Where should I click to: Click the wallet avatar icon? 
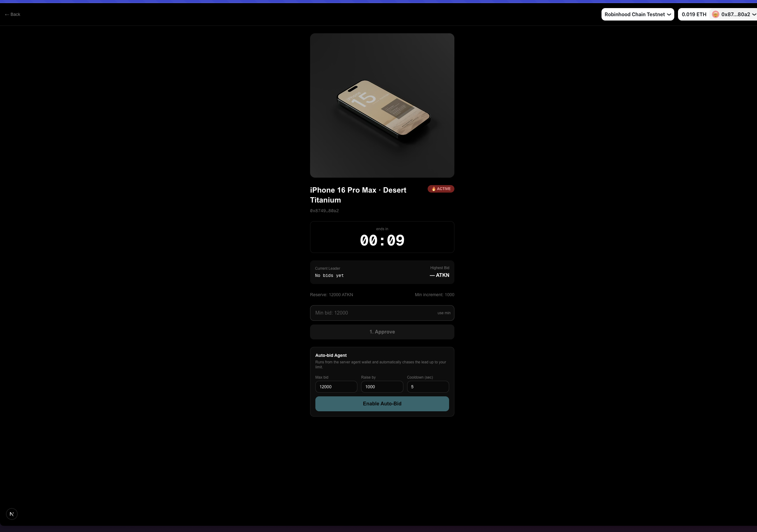715,15
